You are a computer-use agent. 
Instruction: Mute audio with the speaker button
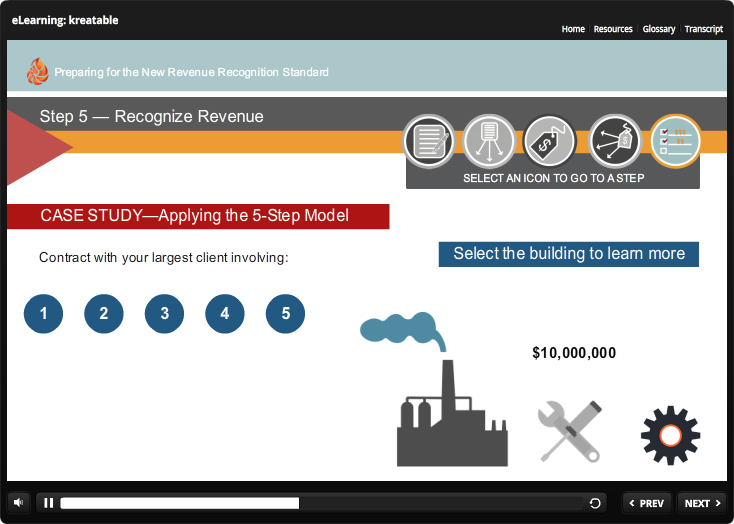pyautogui.click(x=19, y=503)
